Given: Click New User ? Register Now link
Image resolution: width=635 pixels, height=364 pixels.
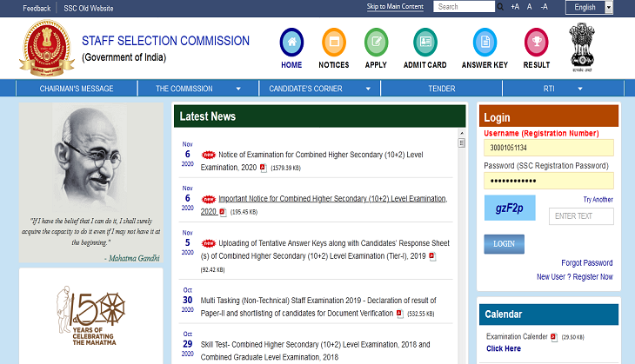Looking at the screenshot, I should pos(575,276).
